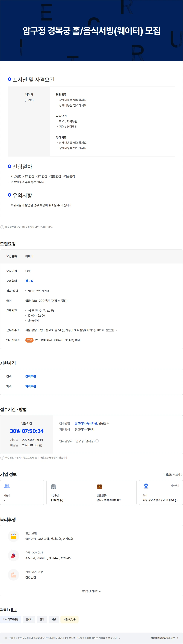Click the 10:00 ~ 22:00 working hours
Viewport: 183px width, 644px height.
pos(36,315)
